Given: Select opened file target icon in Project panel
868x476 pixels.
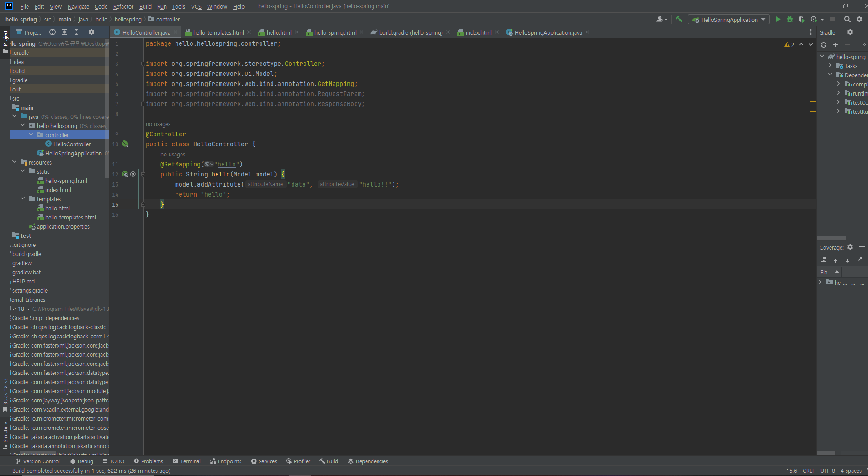Looking at the screenshot, I should (53, 32).
